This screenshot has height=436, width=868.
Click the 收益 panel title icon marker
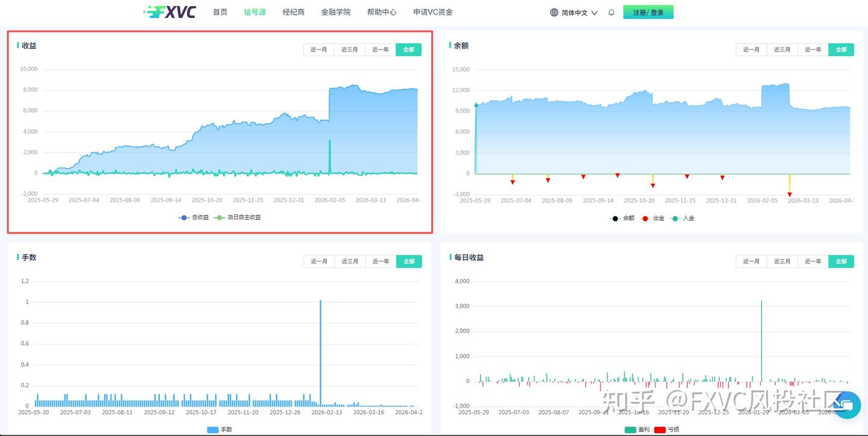pyautogui.click(x=19, y=45)
